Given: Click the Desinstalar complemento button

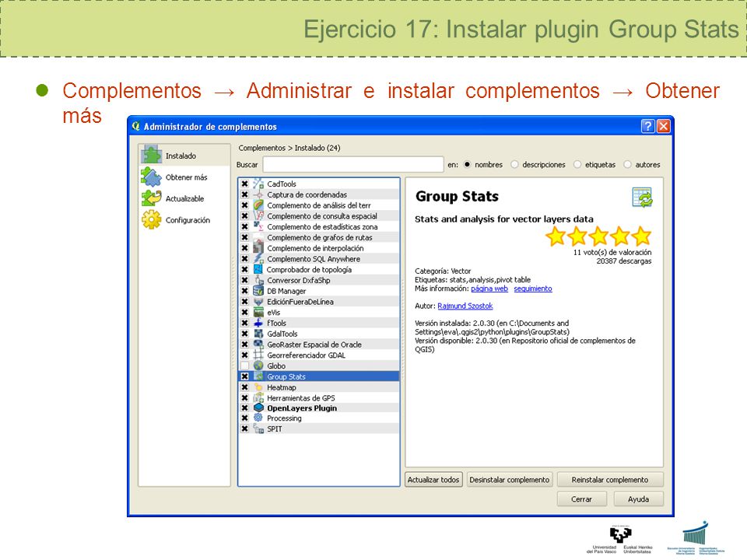Looking at the screenshot, I should pos(509,480).
